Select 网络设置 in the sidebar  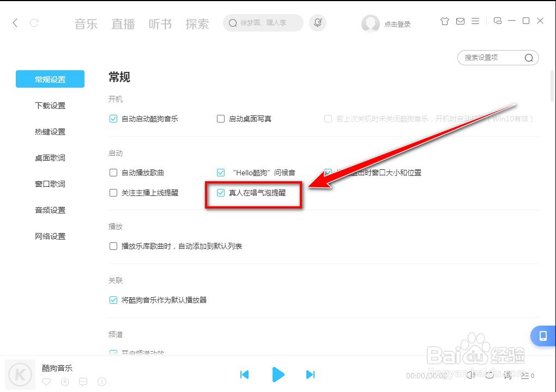click(50, 236)
